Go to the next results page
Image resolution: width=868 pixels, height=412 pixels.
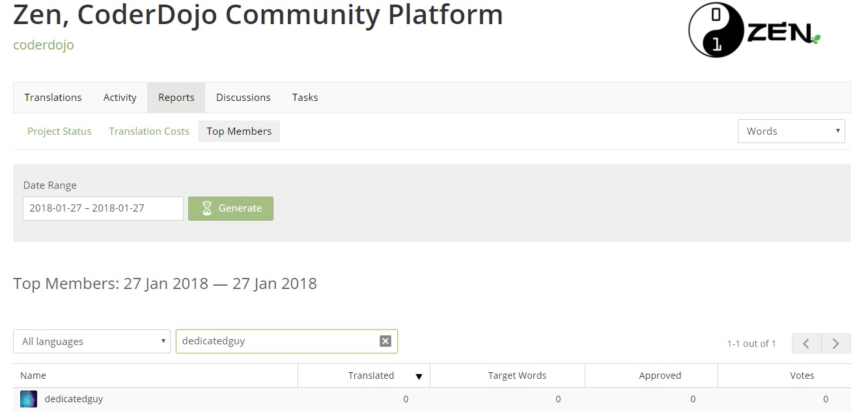[836, 343]
